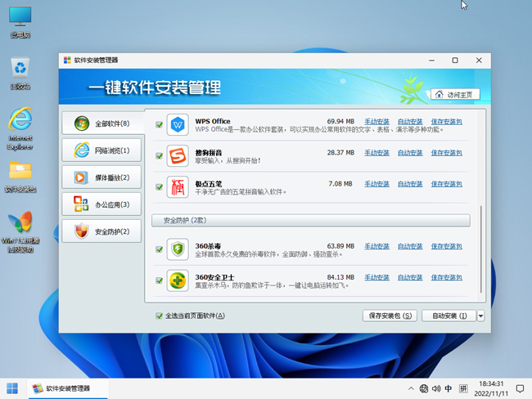Click the 极点五笔 red icon
This screenshot has height=399, width=532.
point(178,187)
